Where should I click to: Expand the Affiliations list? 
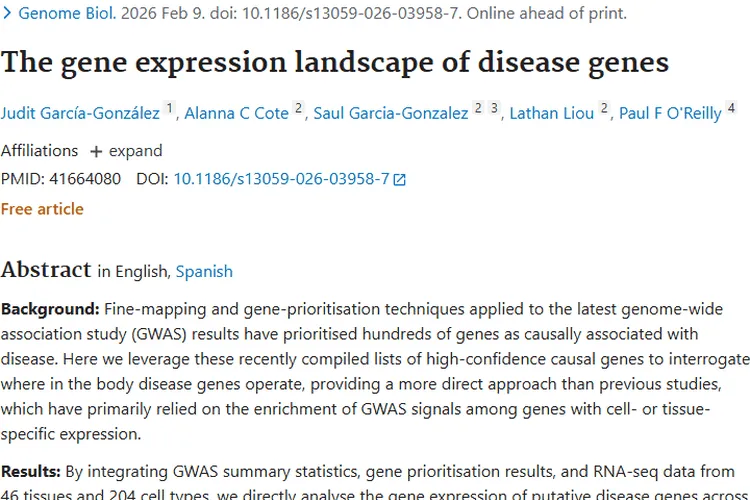tap(125, 151)
